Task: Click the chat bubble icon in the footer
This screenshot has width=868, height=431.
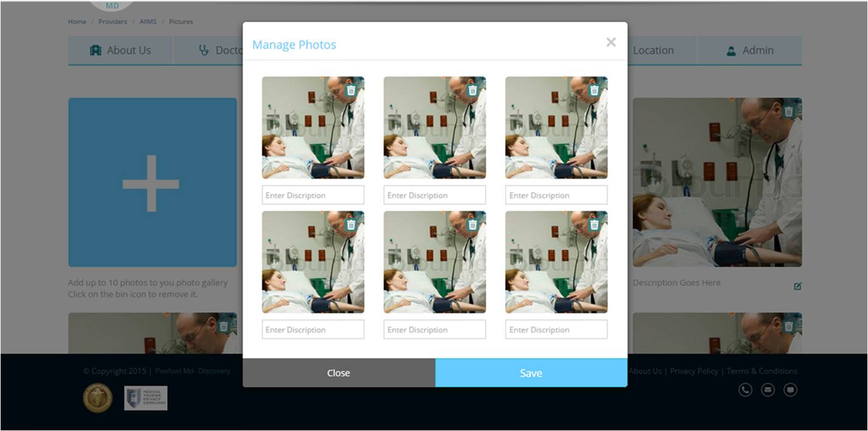Action: (x=791, y=390)
